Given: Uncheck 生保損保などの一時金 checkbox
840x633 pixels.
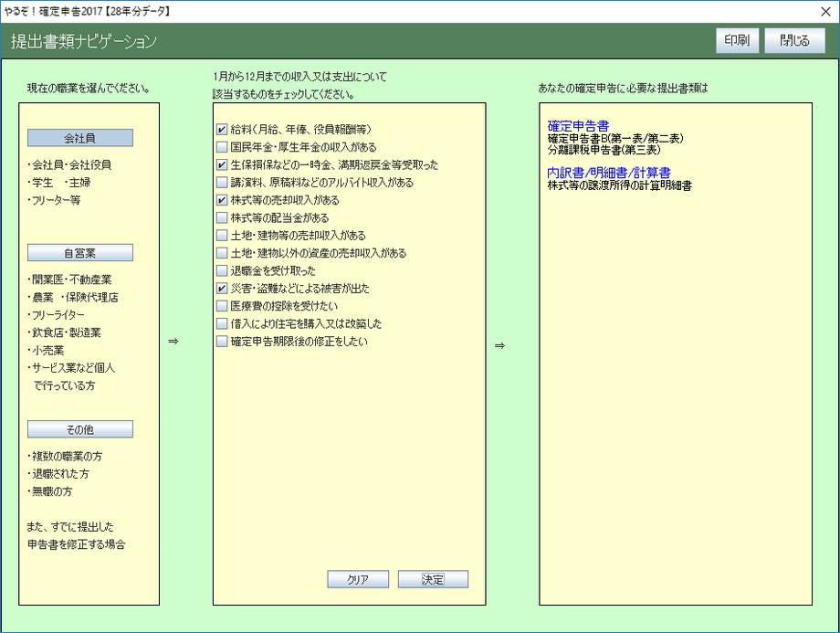Looking at the screenshot, I should click(222, 164).
